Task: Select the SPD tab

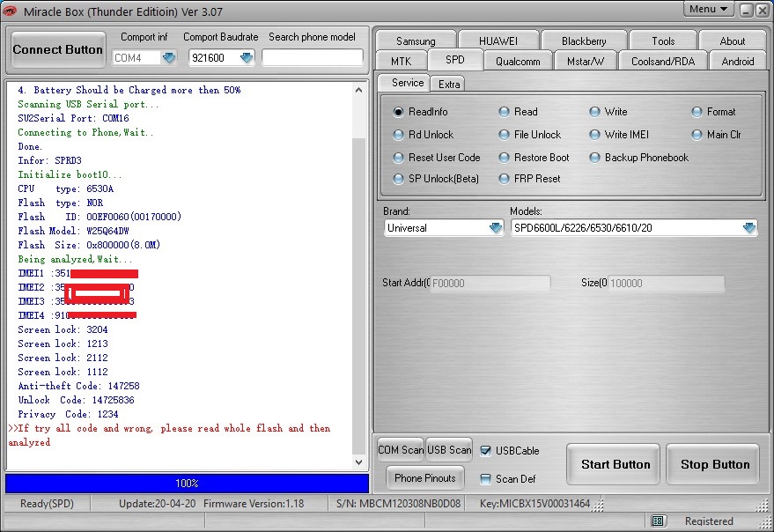Action: [x=454, y=60]
